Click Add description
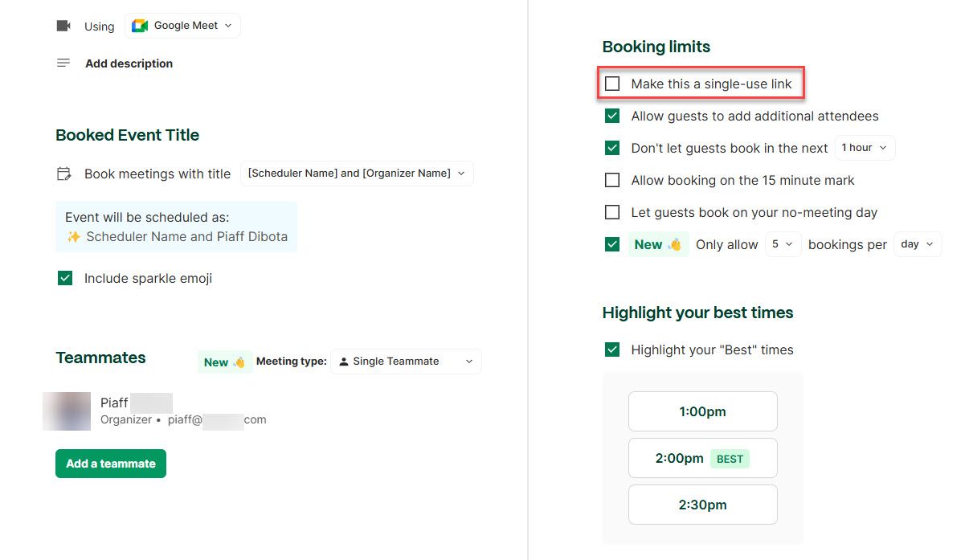The width and height of the screenshot is (965, 560). pyautogui.click(x=129, y=63)
